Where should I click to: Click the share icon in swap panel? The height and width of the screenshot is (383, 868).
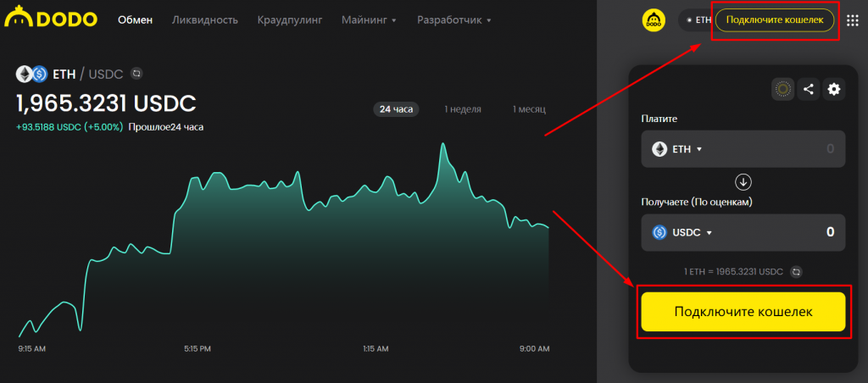tap(808, 89)
